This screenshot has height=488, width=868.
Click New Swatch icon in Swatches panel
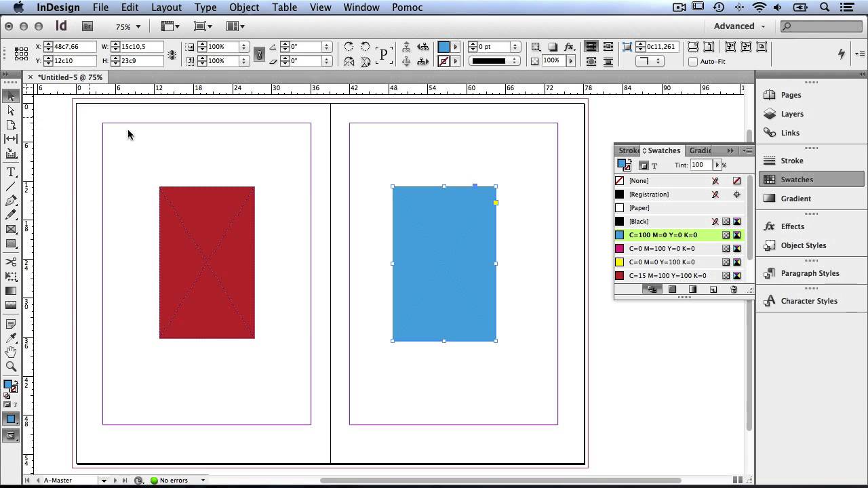pos(713,289)
